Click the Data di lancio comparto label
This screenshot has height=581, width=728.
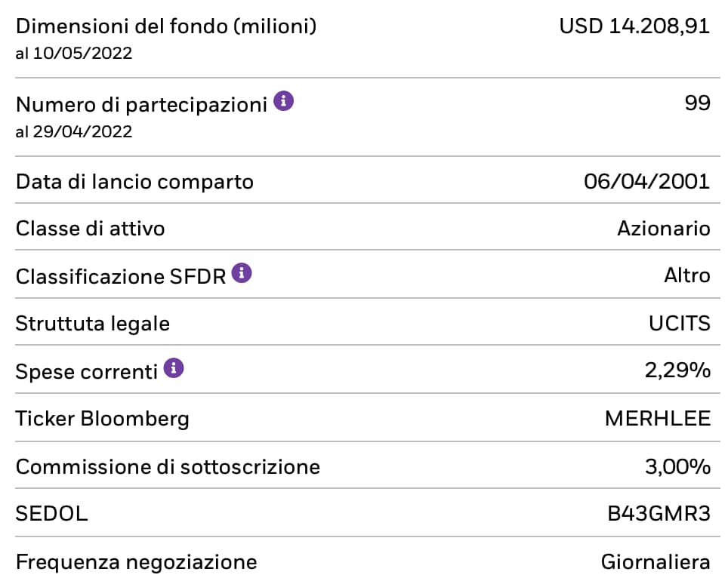pyautogui.click(x=134, y=182)
